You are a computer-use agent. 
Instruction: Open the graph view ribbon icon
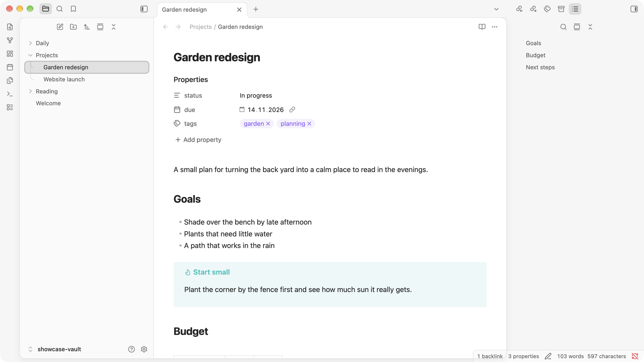10,40
